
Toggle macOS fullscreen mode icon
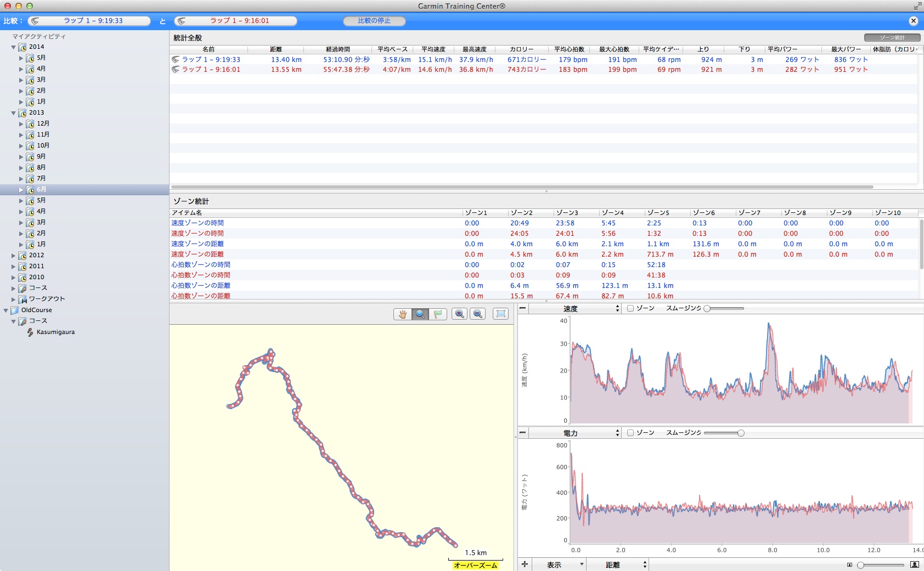[917, 6]
